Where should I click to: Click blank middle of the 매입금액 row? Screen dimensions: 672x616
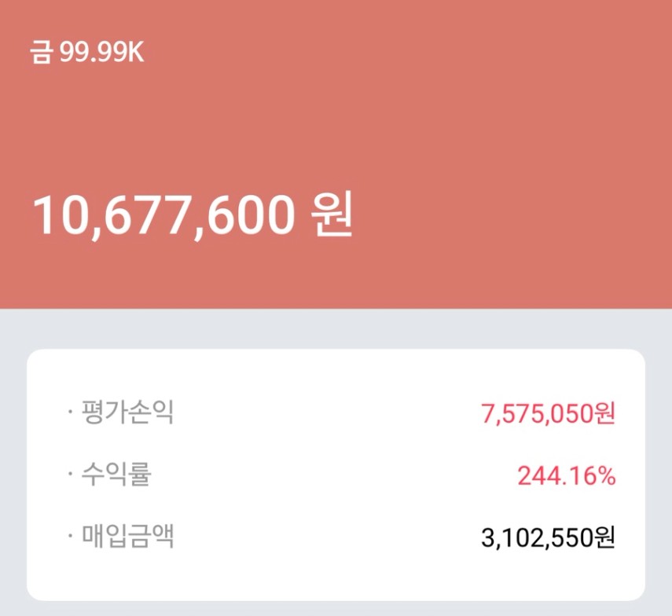[x=322, y=537]
